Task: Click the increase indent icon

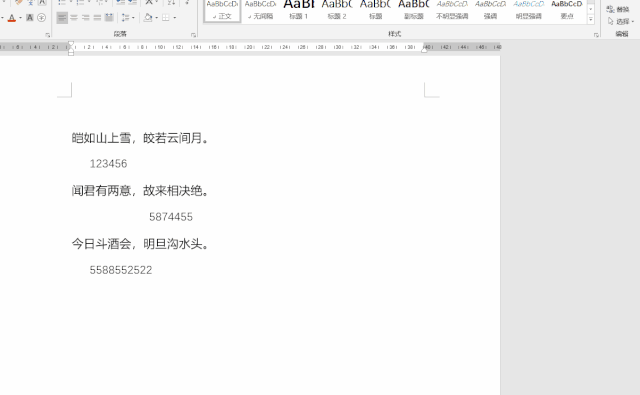Action: [132, 2]
